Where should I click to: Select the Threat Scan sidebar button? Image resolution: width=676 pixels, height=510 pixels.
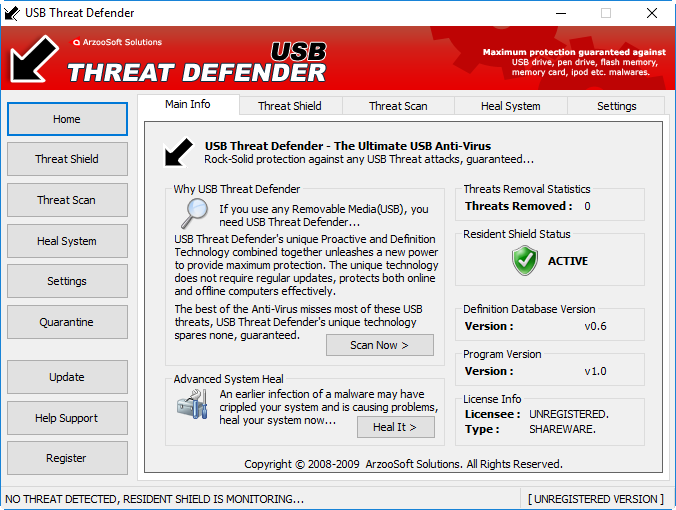(x=67, y=200)
